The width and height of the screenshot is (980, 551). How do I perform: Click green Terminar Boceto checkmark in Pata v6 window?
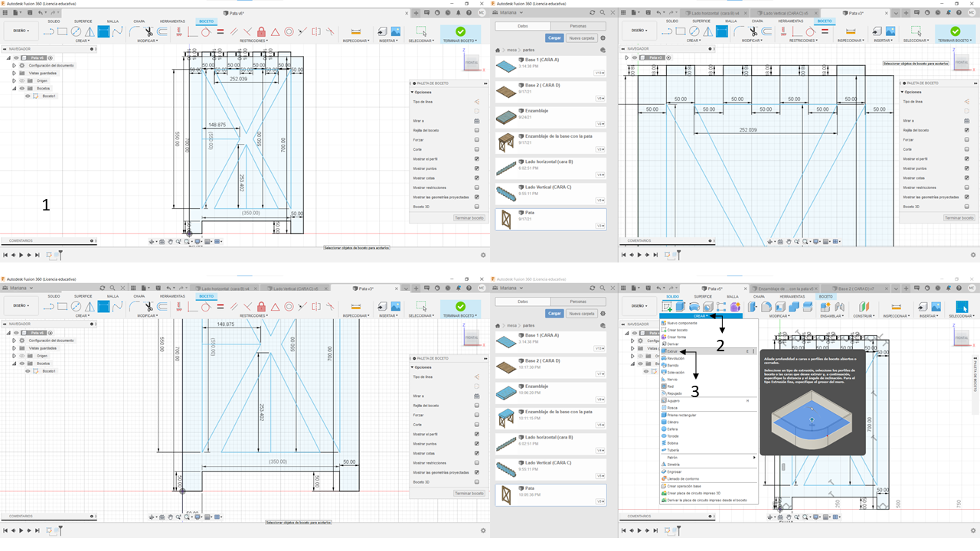pos(460,31)
